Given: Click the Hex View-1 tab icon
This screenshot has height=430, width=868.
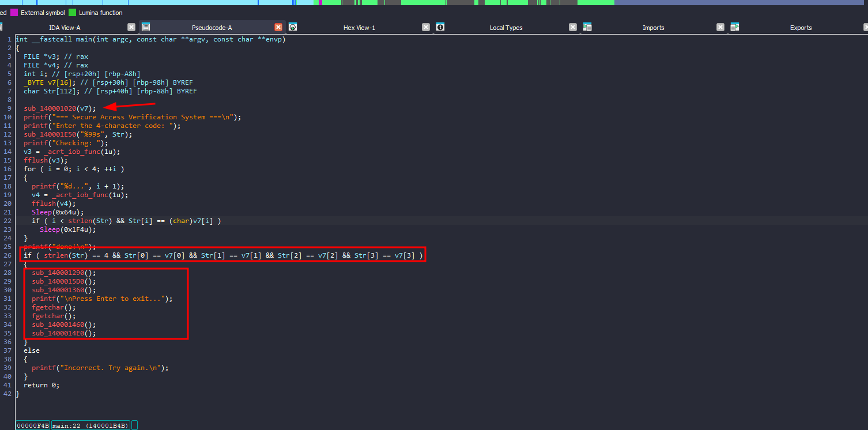Looking at the screenshot, I should (293, 27).
